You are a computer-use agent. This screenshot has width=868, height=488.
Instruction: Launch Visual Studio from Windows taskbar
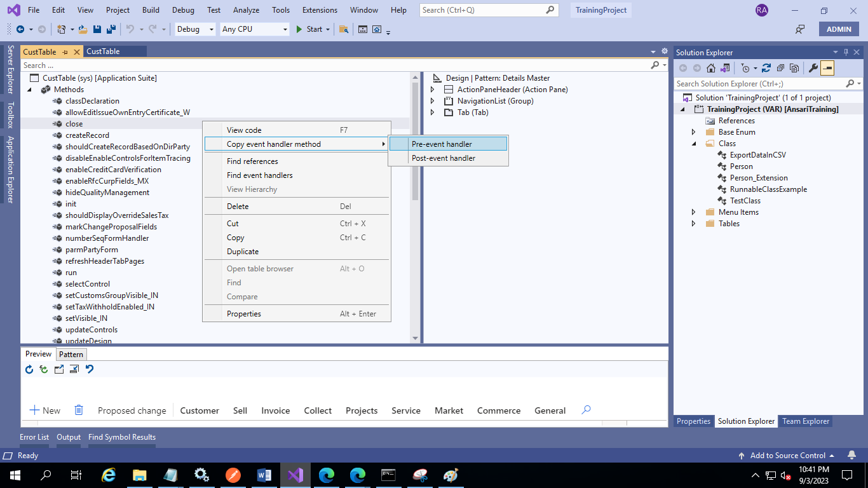(x=294, y=475)
